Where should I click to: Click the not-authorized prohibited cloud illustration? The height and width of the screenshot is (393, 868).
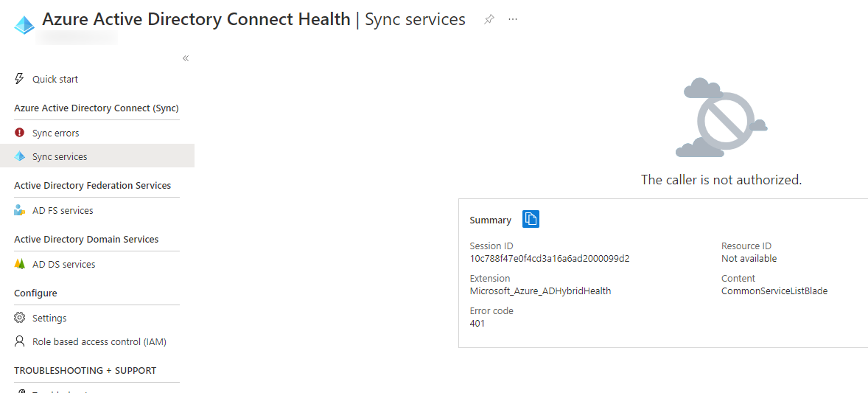pyautogui.click(x=721, y=117)
